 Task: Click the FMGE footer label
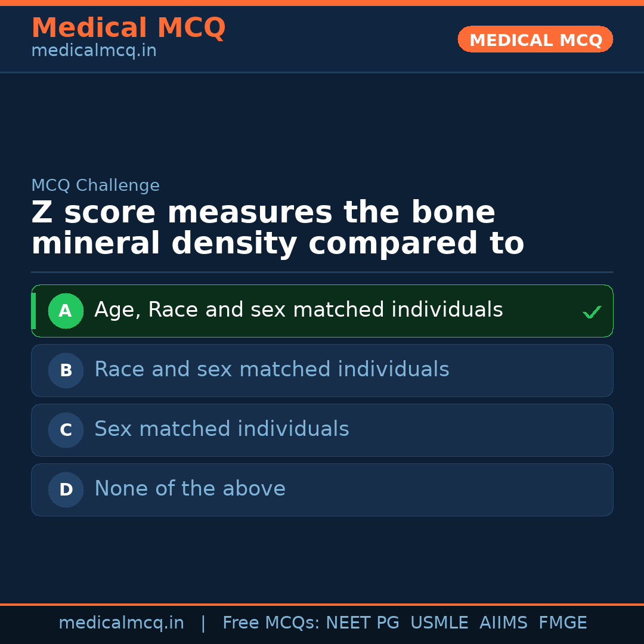click(x=562, y=623)
